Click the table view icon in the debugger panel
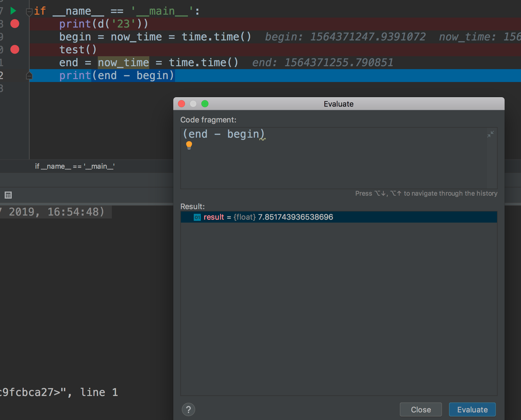The height and width of the screenshot is (420, 521). (8, 195)
